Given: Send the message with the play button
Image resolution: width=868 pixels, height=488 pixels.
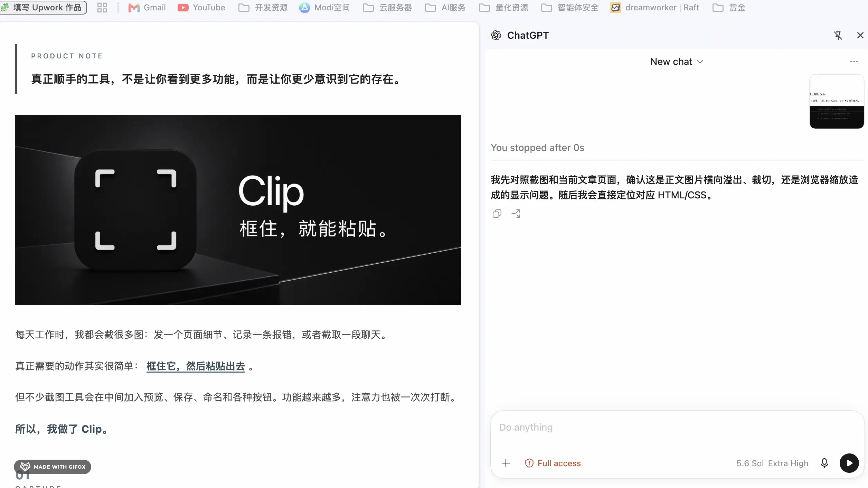Looking at the screenshot, I should pyautogui.click(x=849, y=463).
